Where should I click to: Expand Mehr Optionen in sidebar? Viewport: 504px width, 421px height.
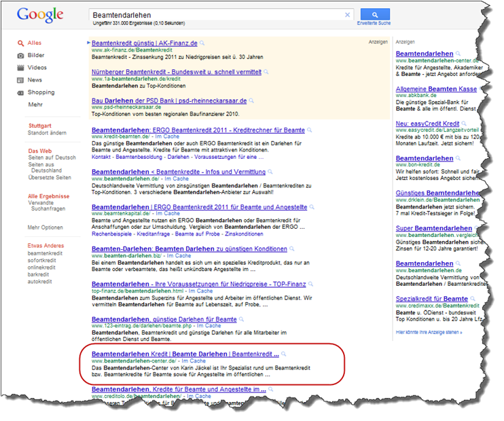pyautogui.click(x=45, y=227)
